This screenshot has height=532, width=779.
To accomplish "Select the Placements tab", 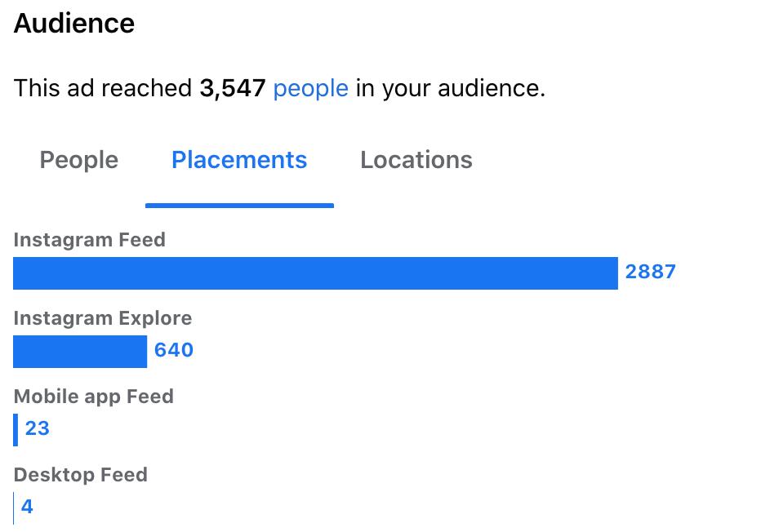I will (239, 160).
